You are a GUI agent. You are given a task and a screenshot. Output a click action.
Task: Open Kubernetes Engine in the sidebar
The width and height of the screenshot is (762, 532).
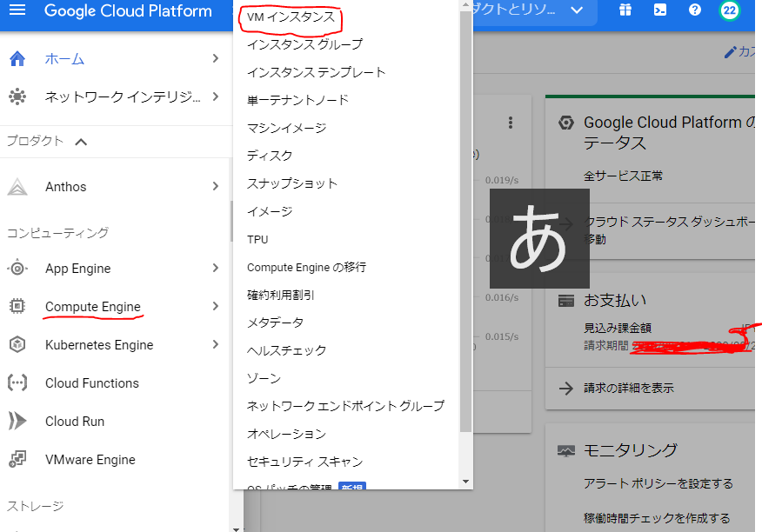(99, 345)
